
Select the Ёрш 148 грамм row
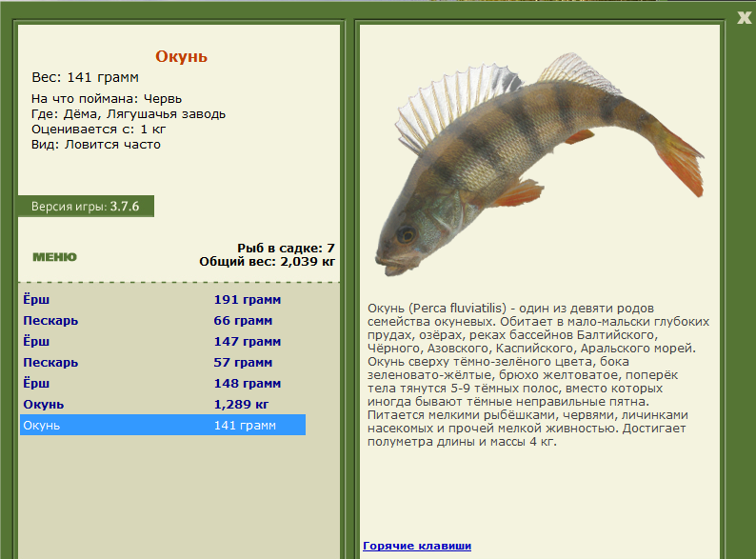(163, 384)
